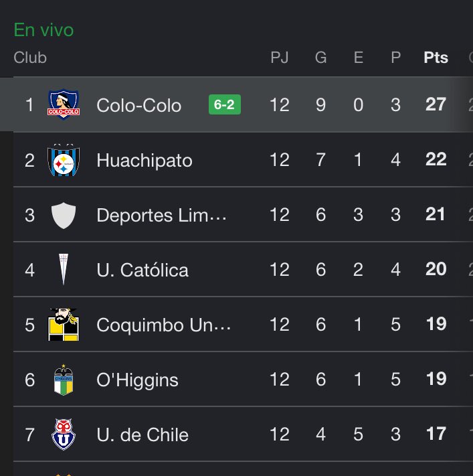Click the G wins column header
Viewport: 473px width, 476px height.
tap(320, 58)
